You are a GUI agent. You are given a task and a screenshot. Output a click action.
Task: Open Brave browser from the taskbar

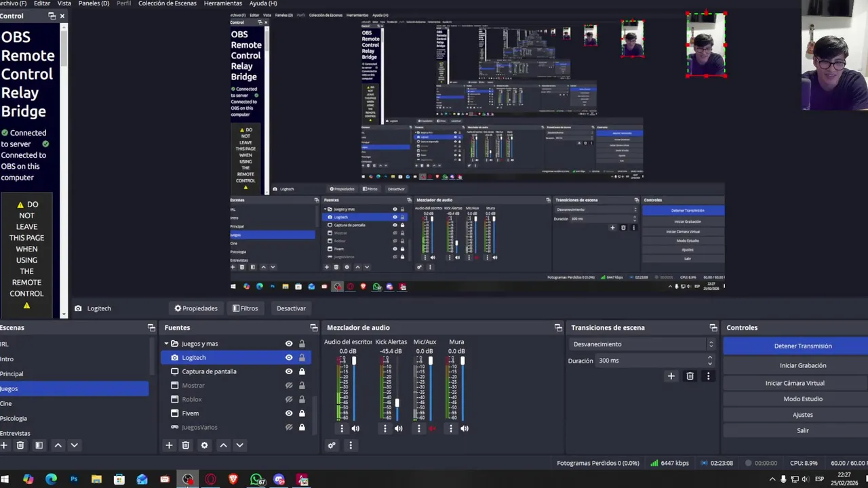(233, 480)
